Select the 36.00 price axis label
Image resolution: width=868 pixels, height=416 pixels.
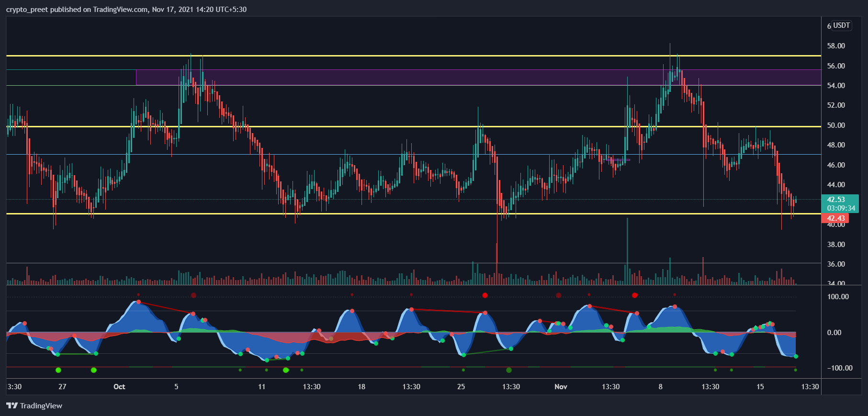click(x=836, y=264)
